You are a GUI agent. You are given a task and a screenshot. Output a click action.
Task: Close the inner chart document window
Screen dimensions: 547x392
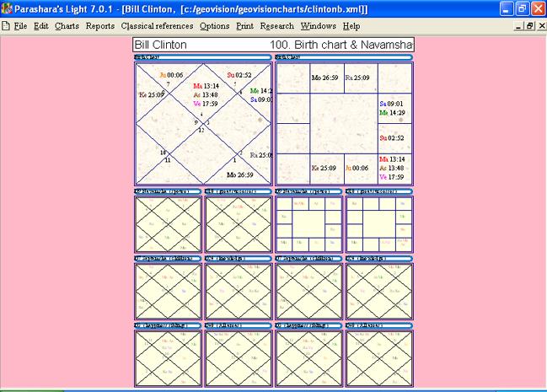pos(542,26)
